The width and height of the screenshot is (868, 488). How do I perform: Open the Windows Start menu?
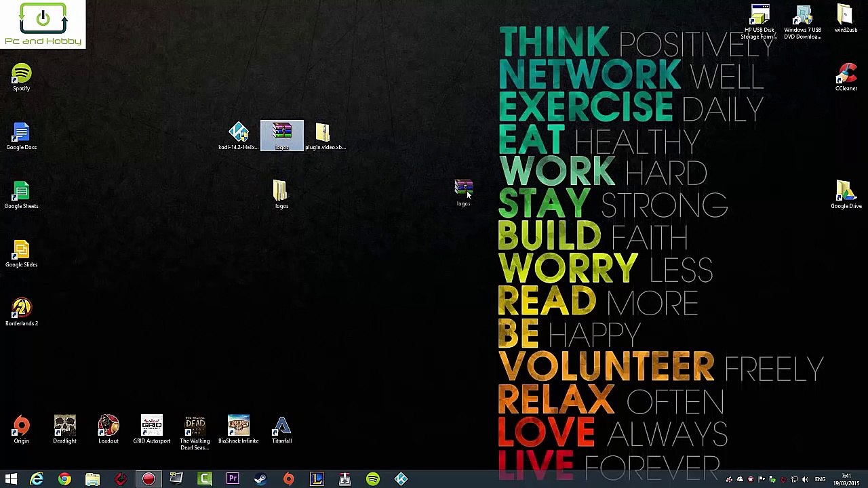click(11, 480)
